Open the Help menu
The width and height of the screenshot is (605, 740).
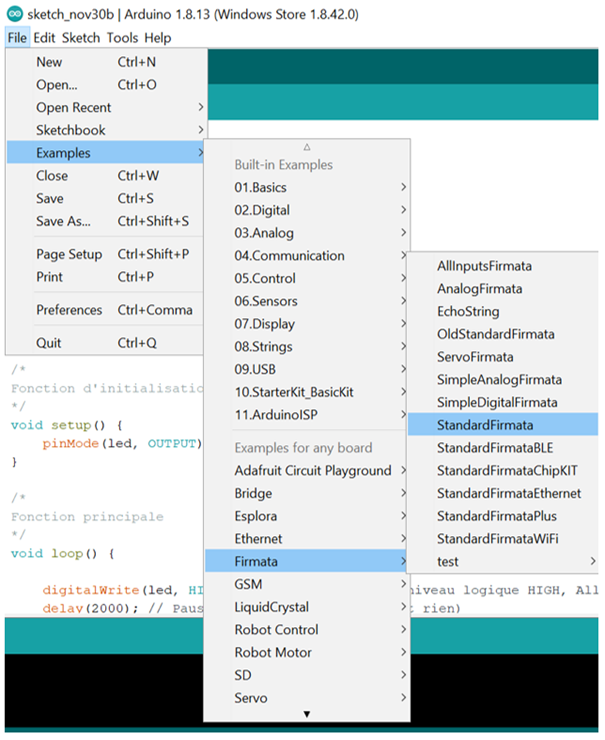(x=157, y=38)
